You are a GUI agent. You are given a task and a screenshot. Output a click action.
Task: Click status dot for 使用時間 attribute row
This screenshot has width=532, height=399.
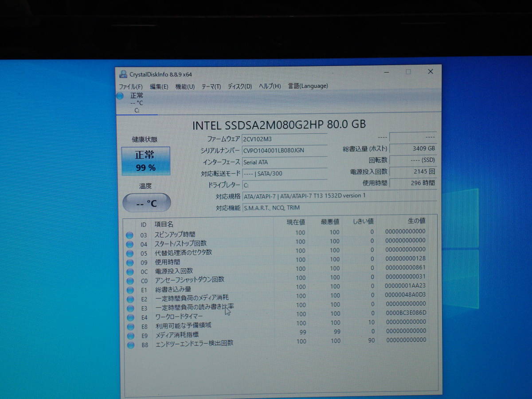(x=129, y=262)
